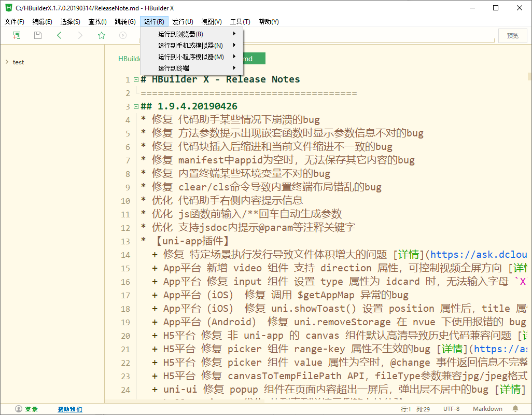The image size is (532, 415).
Task: Open the 编辑(E) menu
Action: point(42,22)
